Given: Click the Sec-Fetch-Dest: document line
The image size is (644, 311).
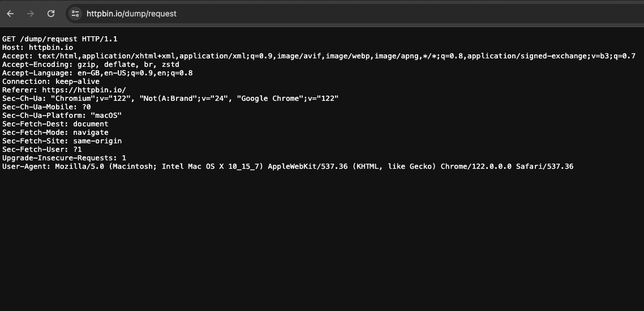Looking at the screenshot, I should [x=55, y=124].
